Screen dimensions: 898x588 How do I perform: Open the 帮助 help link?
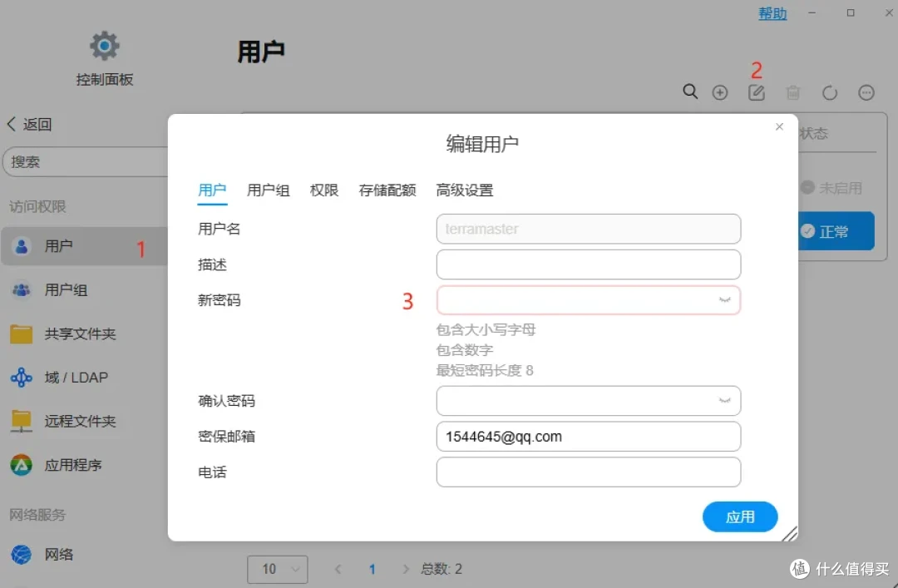click(x=772, y=13)
